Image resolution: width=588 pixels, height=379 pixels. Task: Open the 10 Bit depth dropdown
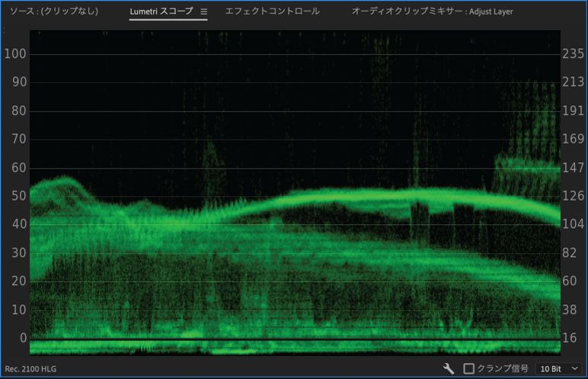point(559,369)
